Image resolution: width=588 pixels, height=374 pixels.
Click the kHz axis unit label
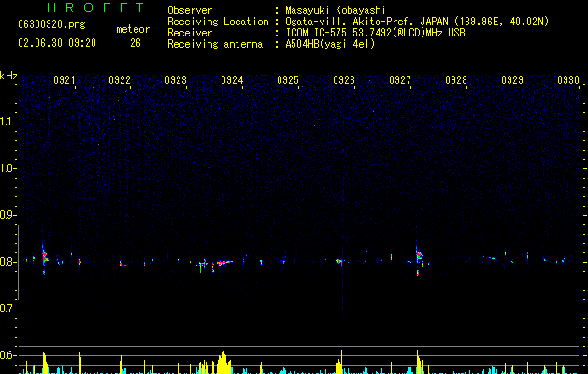point(8,76)
